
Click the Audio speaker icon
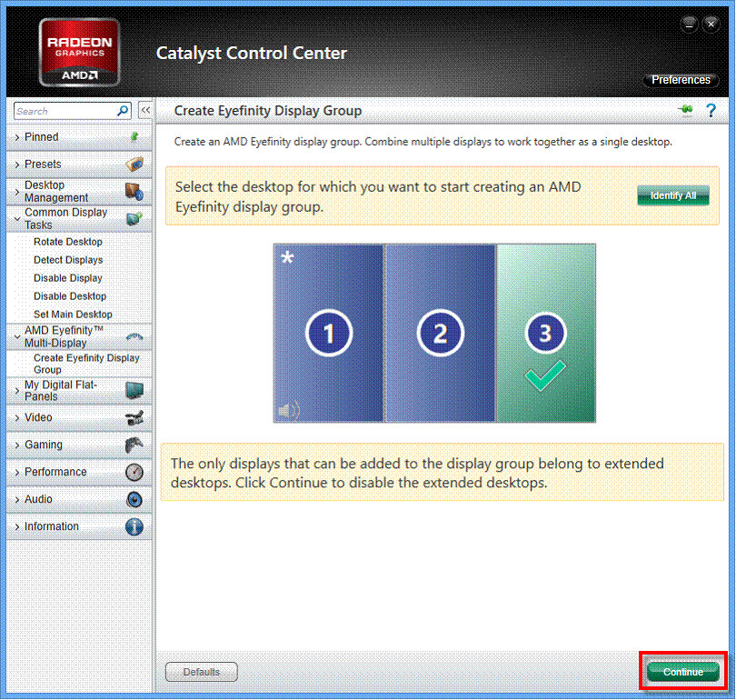click(134, 499)
